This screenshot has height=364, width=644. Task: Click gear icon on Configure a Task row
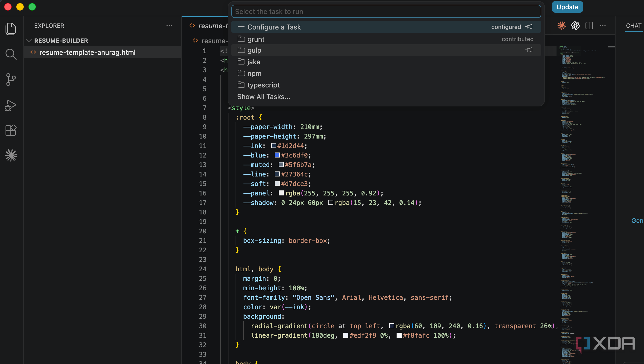529,27
